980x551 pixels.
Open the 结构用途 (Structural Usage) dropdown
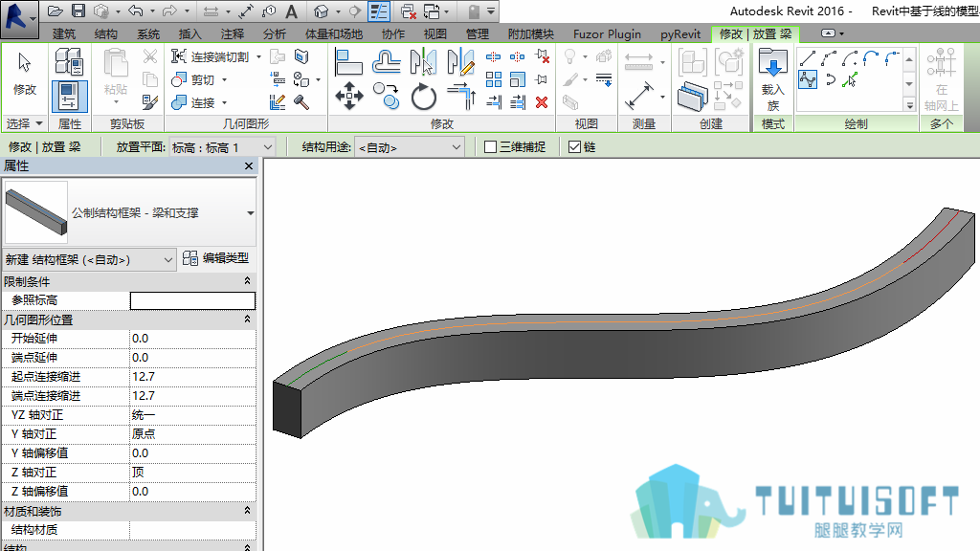tap(410, 147)
